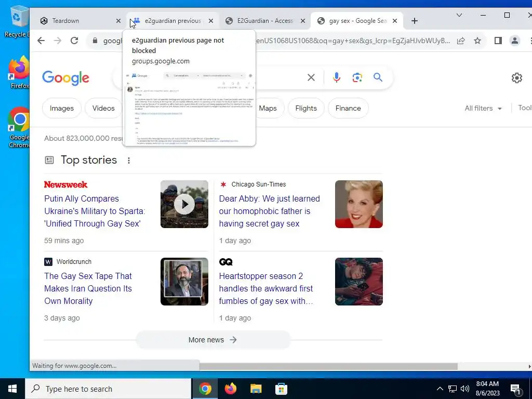Click the taskbar Type here to search box
This screenshot has height=399, width=532.
[108, 389]
